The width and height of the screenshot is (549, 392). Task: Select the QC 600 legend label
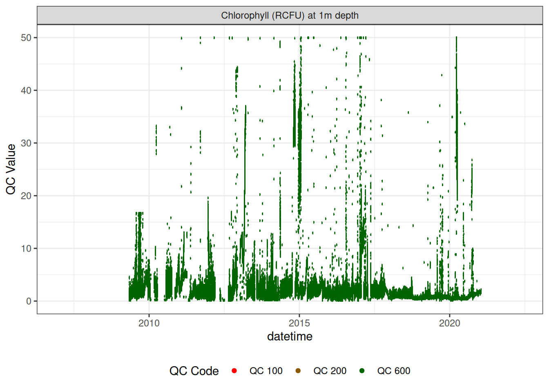[393, 371]
